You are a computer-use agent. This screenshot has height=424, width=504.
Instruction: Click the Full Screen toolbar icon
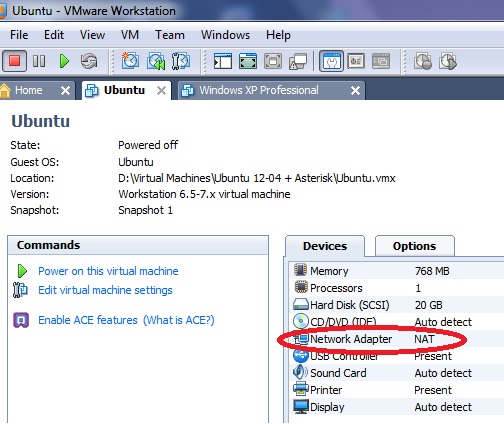tap(248, 61)
